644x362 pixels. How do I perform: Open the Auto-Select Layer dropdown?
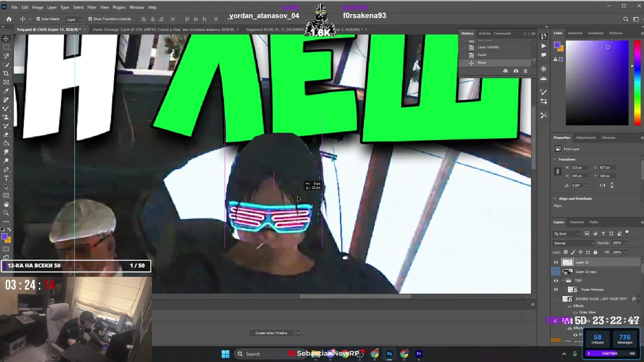pos(74,19)
